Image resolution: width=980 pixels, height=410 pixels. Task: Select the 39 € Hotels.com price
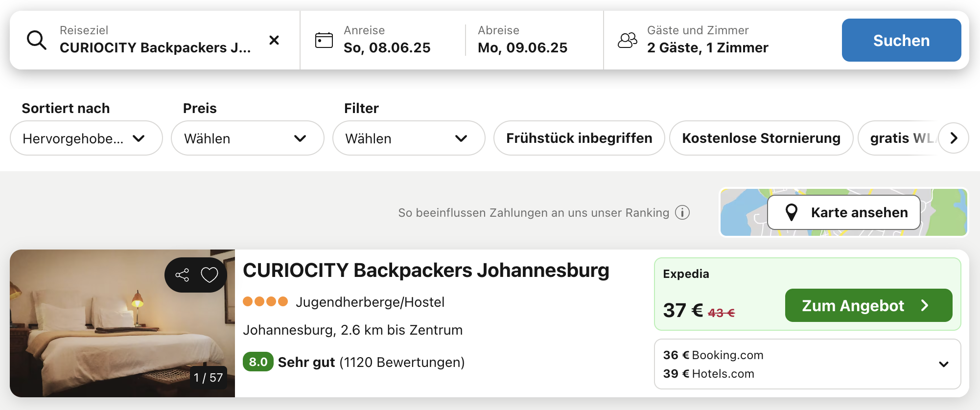(x=708, y=374)
